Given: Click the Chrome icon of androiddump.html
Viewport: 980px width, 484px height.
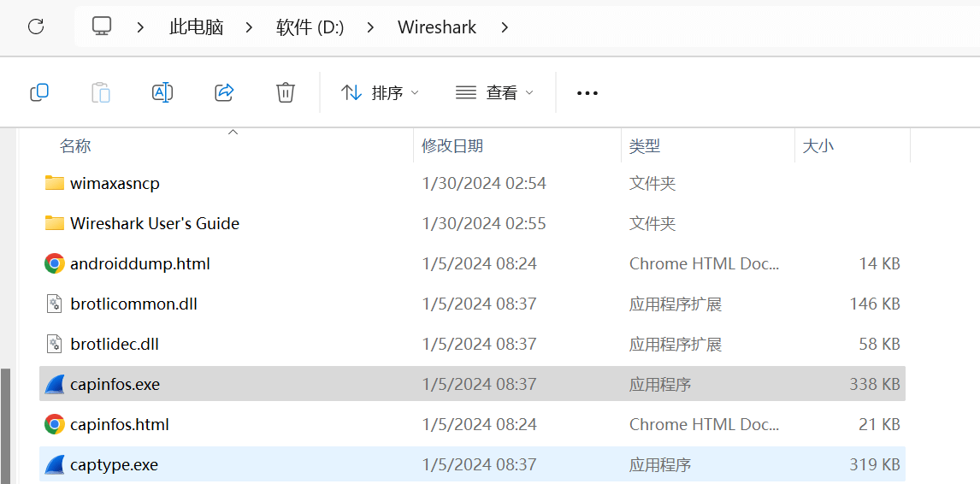Looking at the screenshot, I should coord(55,264).
